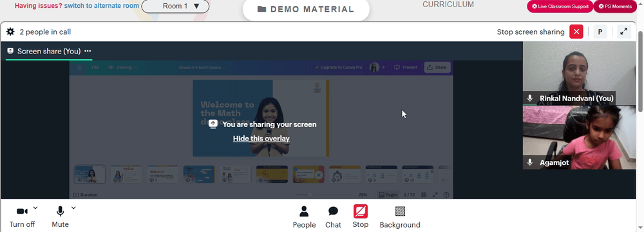Open Background effects option
Screen dimensions: 644x232
[x=400, y=217]
